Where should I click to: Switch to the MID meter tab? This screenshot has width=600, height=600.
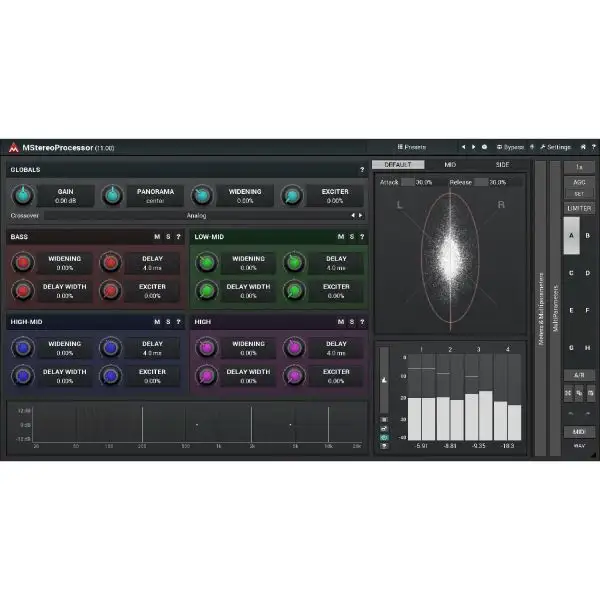[x=450, y=165]
